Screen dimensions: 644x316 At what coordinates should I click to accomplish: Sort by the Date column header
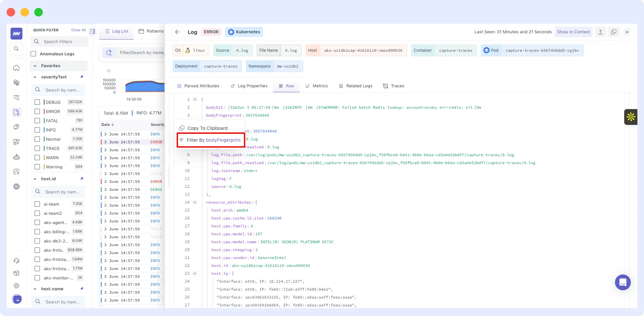108,125
